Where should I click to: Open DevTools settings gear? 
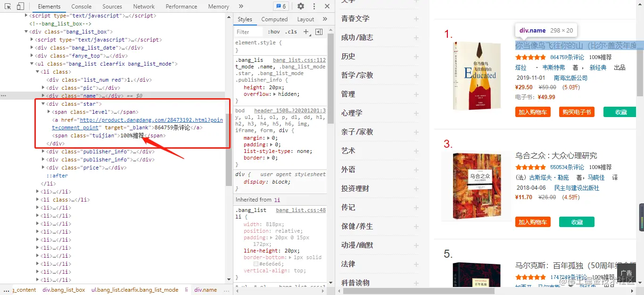[301, 7]
